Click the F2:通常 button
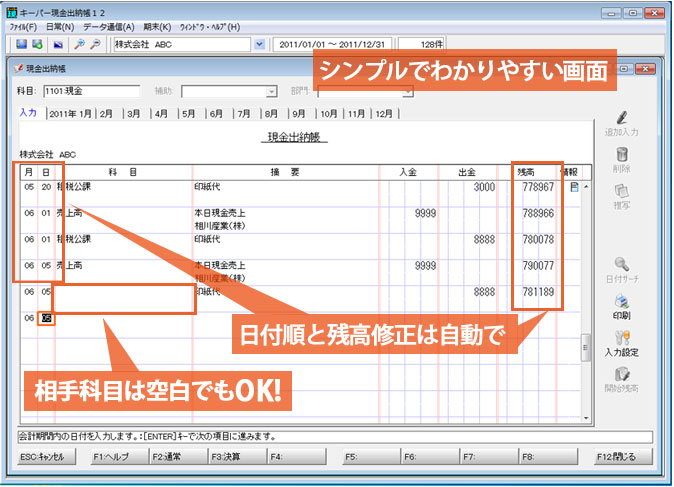 [x=178, y=456]
